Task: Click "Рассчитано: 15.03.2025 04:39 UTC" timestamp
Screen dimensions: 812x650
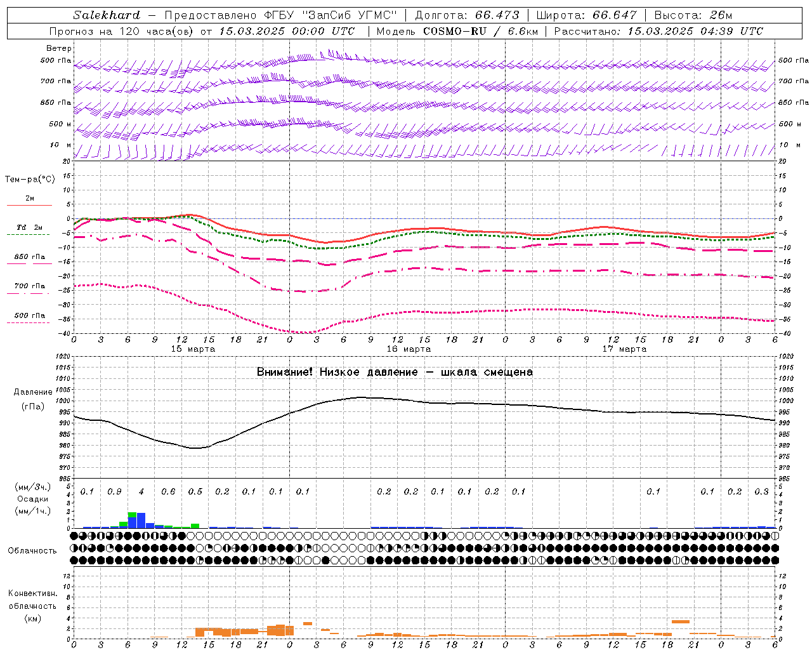Action: point(658,31)
